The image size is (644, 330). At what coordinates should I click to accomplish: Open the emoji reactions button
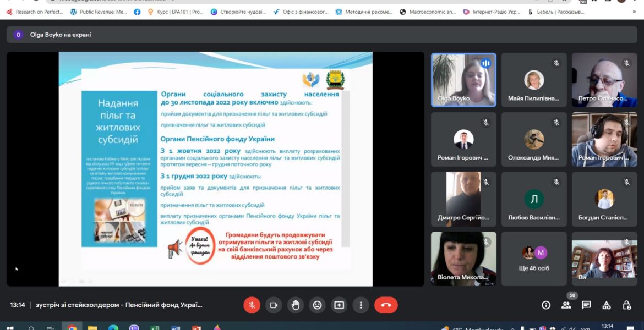[x=317, y=305]
